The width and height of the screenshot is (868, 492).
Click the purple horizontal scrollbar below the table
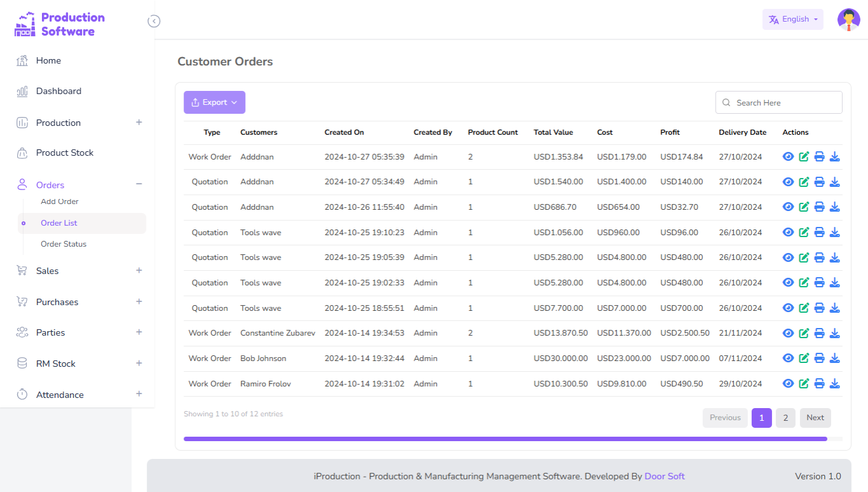[x=505, y=439]
